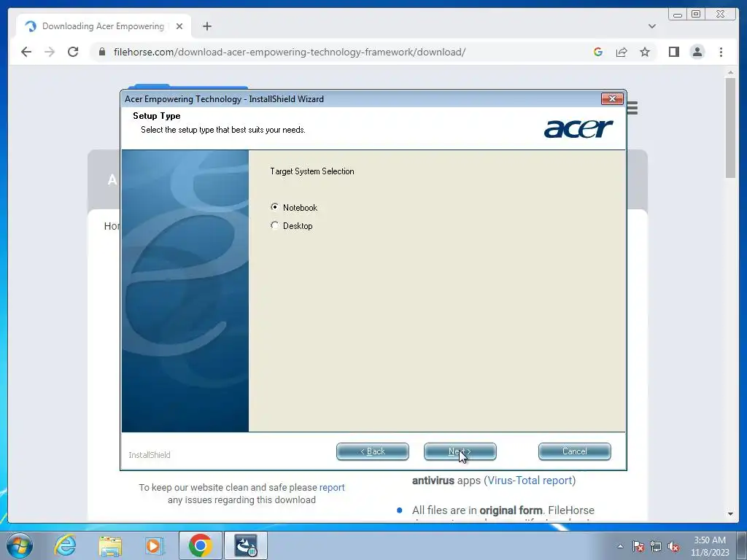Open Windows Media Player from taskbar

[155, 545]
